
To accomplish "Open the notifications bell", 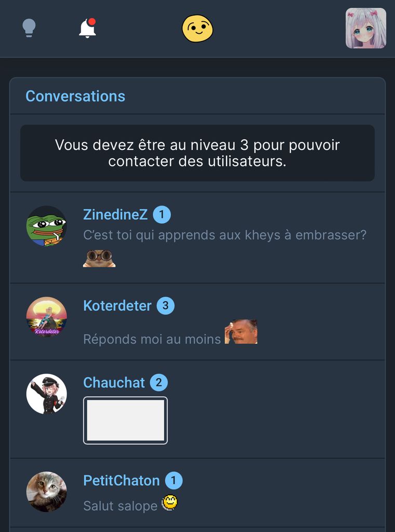I will 87,28.
